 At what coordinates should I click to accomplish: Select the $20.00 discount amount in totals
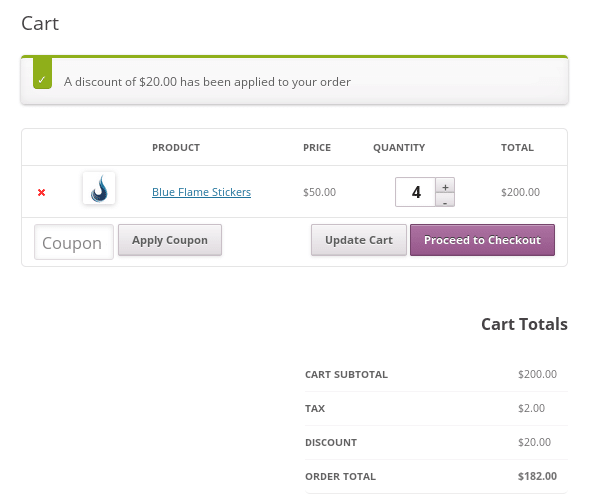click(x=534, y=442)
